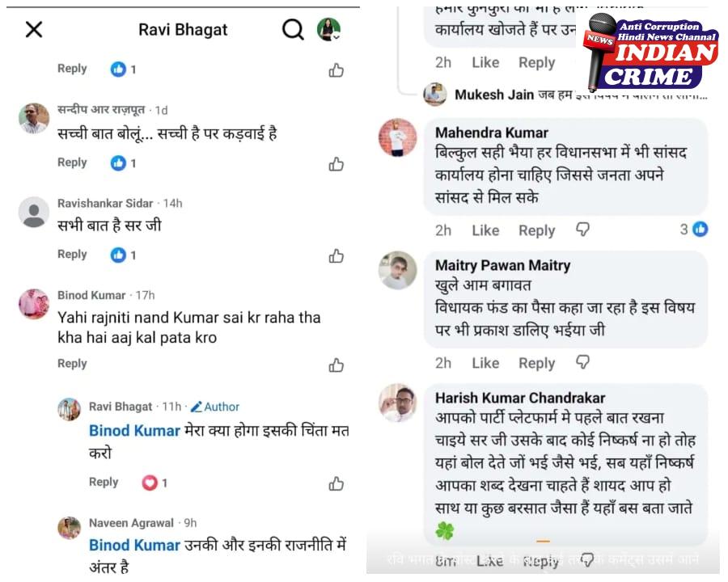Reply to Binod Kumar's comment

coord(72,364)
